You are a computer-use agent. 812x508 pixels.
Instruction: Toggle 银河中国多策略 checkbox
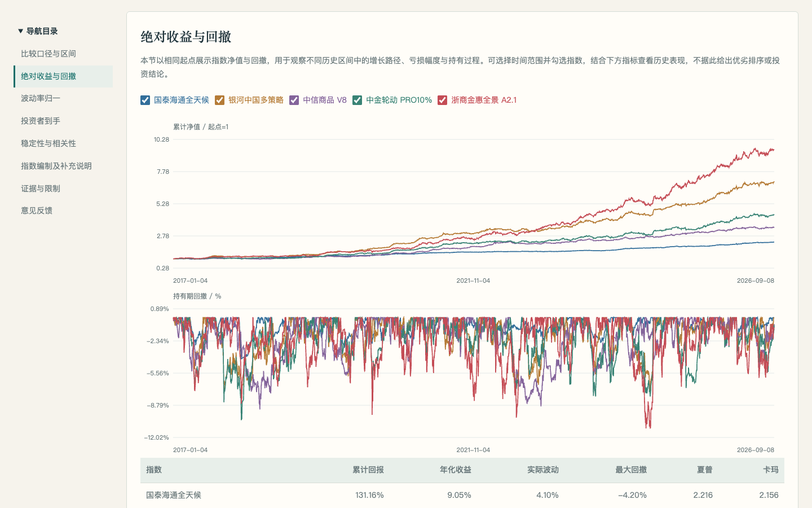[219, 100]
